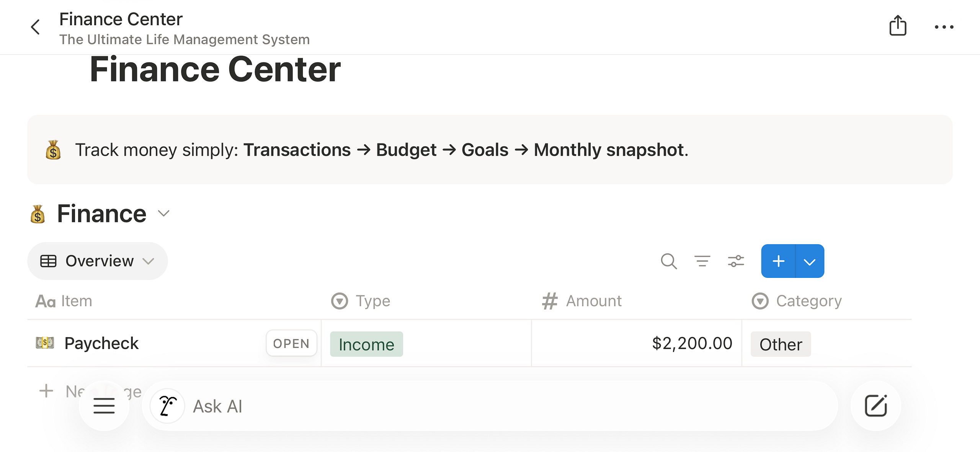
Task: Click the Ask AI input field
Action: (490, 406)
